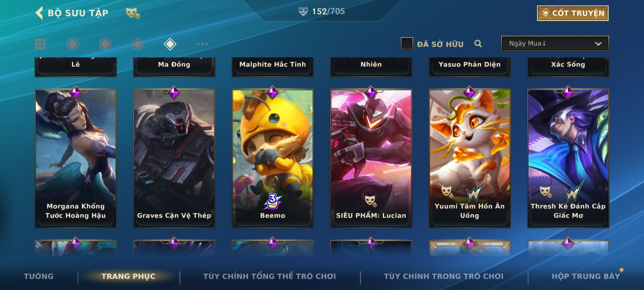Go back using Bộ Sưu Tập arrow

pos(39,13)
